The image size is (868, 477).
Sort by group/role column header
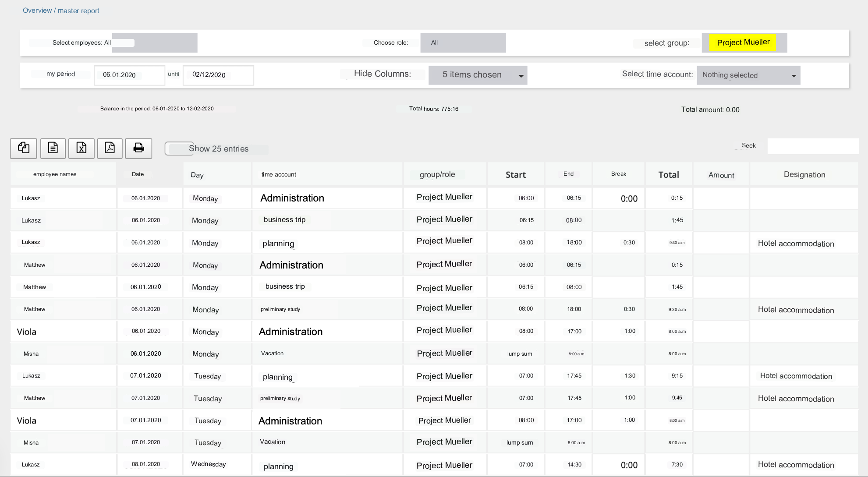pyautogui.click(x=445, y=174)
